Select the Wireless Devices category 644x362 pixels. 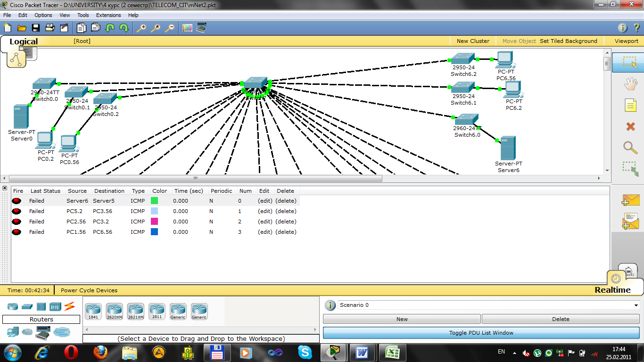[x=55, y=307]
